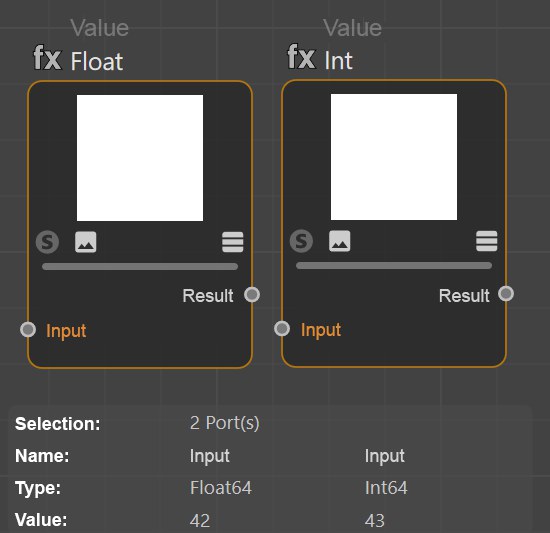Click the image preview icon on Int node
Viewport: 550px width, 533px height.
tap(340, 241)
